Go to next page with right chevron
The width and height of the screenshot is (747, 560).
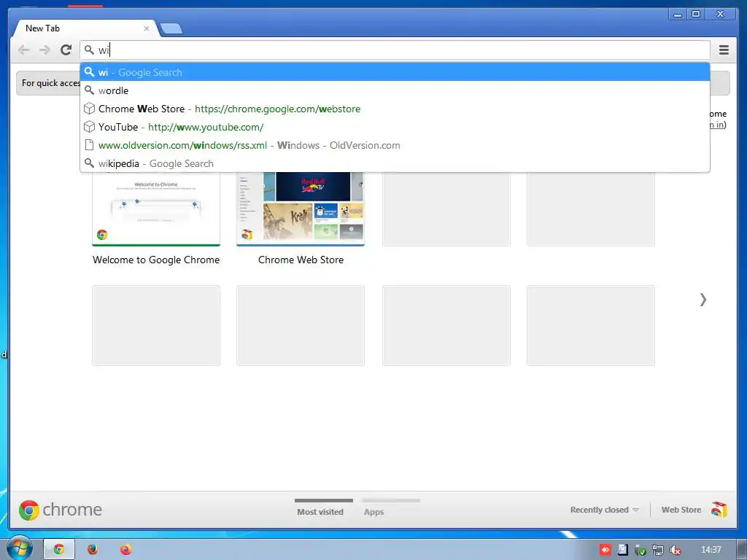tap(703, 300)
